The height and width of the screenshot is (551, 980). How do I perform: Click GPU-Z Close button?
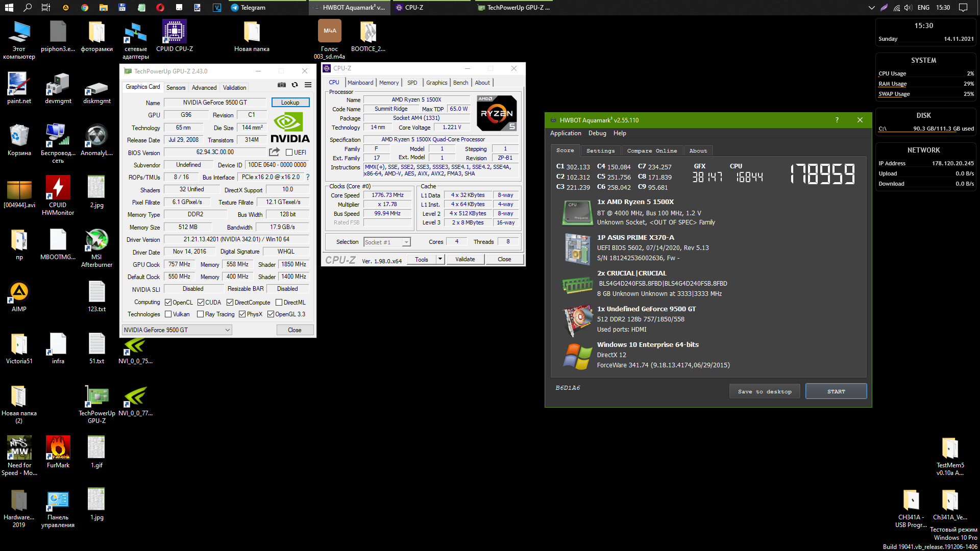(x=295, y=330)
